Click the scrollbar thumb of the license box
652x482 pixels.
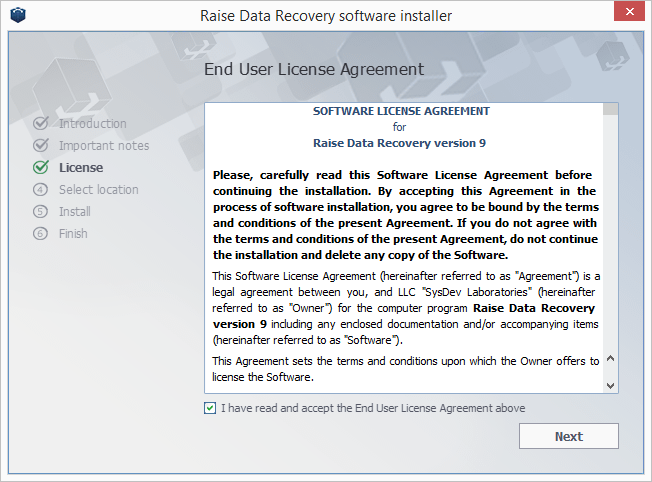pos(610,109)
